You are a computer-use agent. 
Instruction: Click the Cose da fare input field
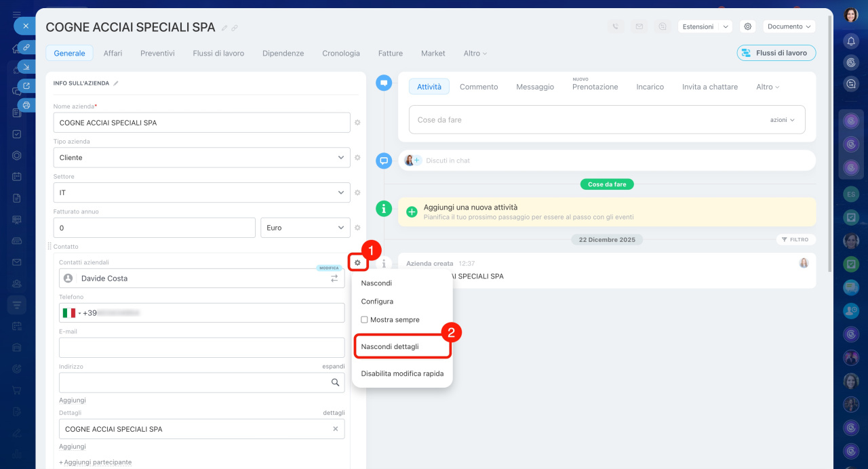click(x=583, y=120)
